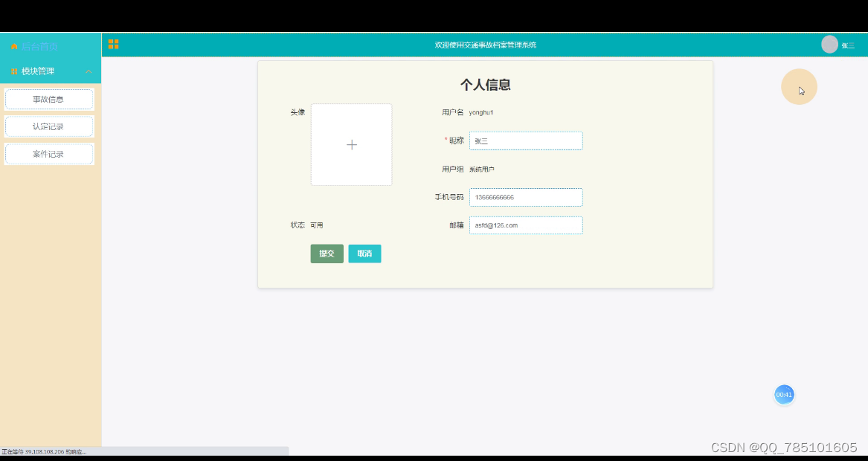
Task: Focus the 手机号码 phone input field
Action: coord(526,198)
